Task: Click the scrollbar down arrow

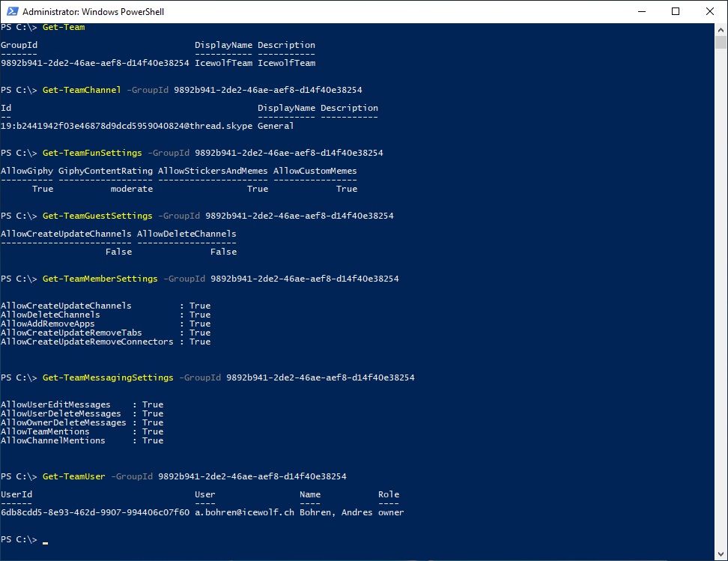Action: 721,554
